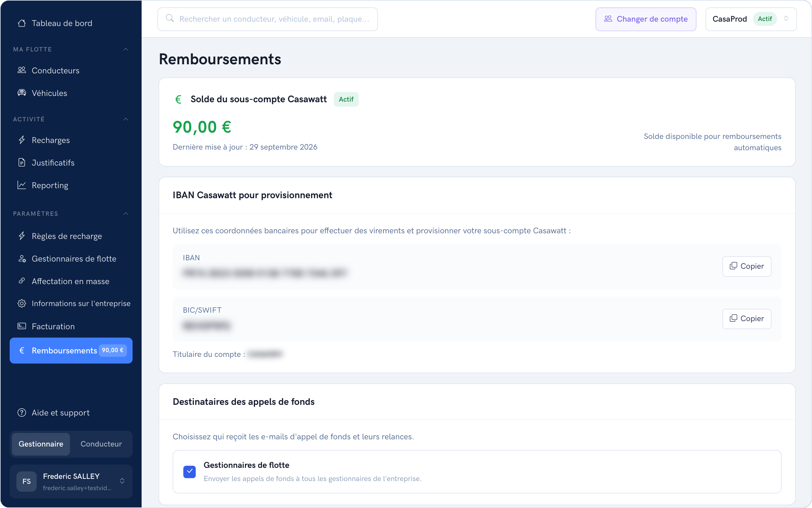Image resolution: width=812 pixels, height=508 pixels.
Task: Open Facturation menu item
Action: click(71, 326)
